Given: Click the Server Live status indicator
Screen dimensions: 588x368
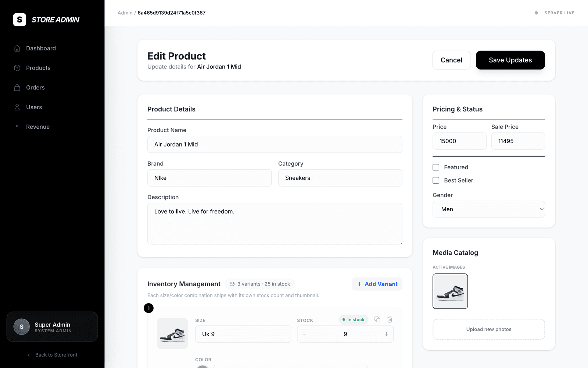Looking at the screenshot, I should [x=555, y=13].
